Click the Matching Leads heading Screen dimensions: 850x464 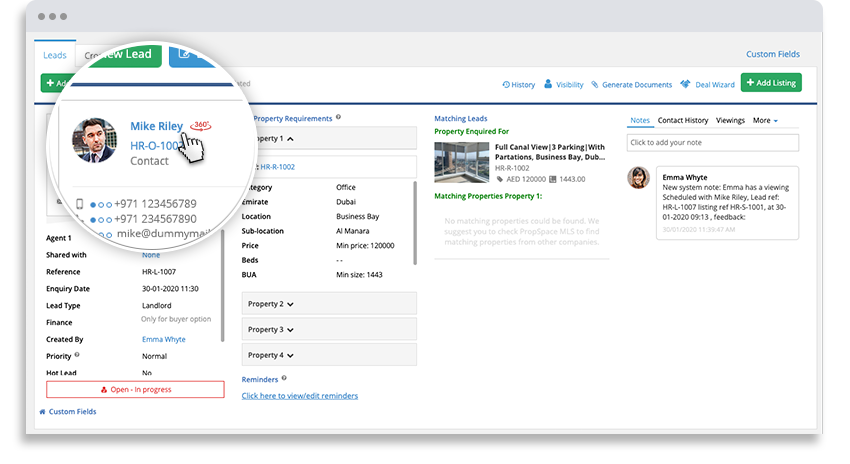461,119
